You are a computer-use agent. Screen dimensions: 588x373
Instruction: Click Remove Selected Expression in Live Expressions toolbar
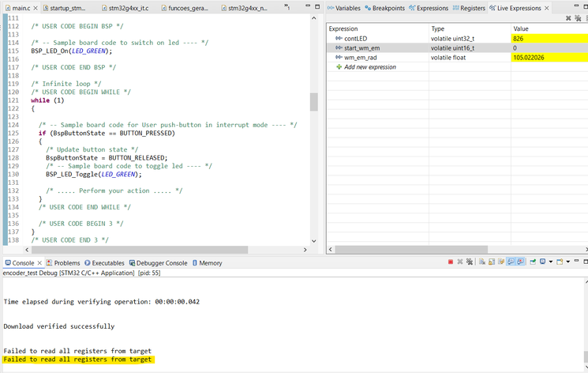(x=568, y=18)
